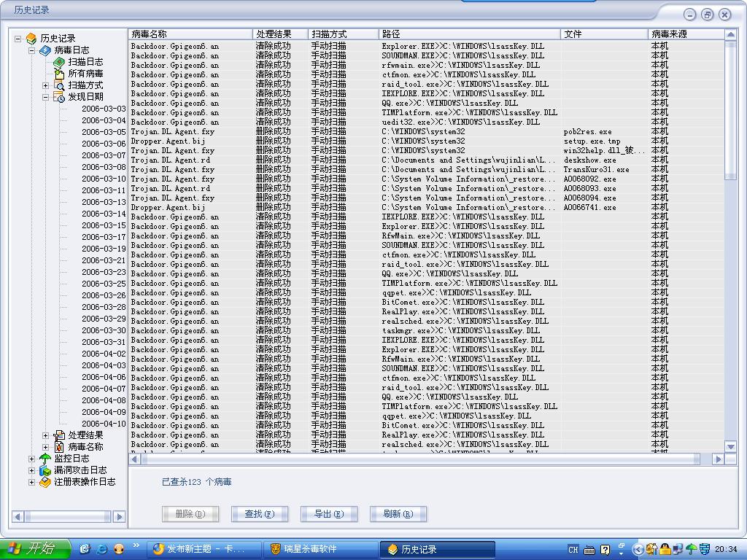Switch to 瑞星杀毒软件 taskbar window
This screenshot has width=747, height=560.
coord(321,549)
